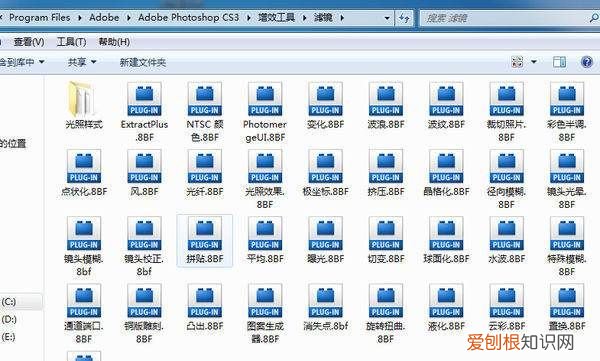Select the 镜头光晕.8BF plug-in file
Screen dimensions: 600x361
[567, 178]
